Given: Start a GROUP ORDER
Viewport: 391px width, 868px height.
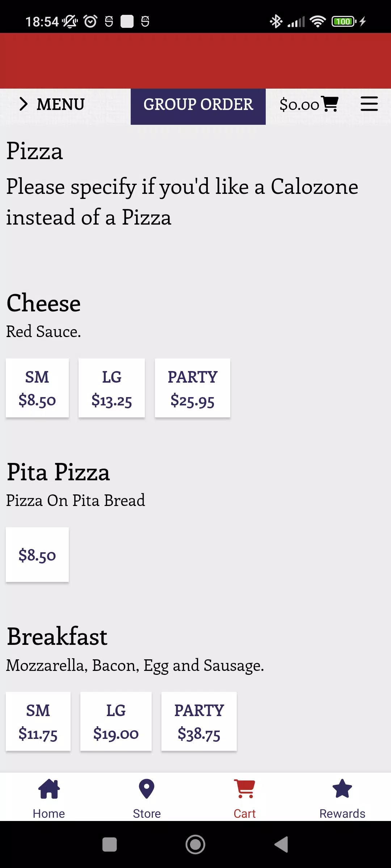Looking at the screenshot, I should click(198, 105).
